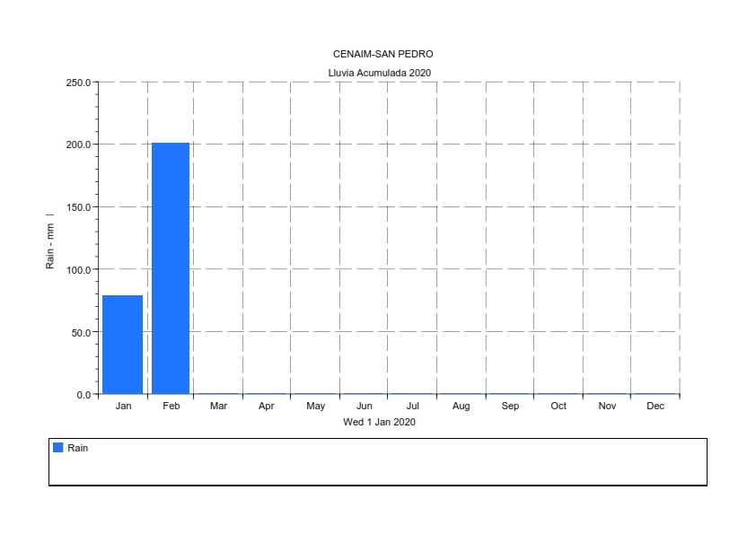This screenshot has height=534, width=756.
Task: Click the subtitle 'Lluvia Acumulada 2020'
Action: pyautogui.click(x=380, y=73)
